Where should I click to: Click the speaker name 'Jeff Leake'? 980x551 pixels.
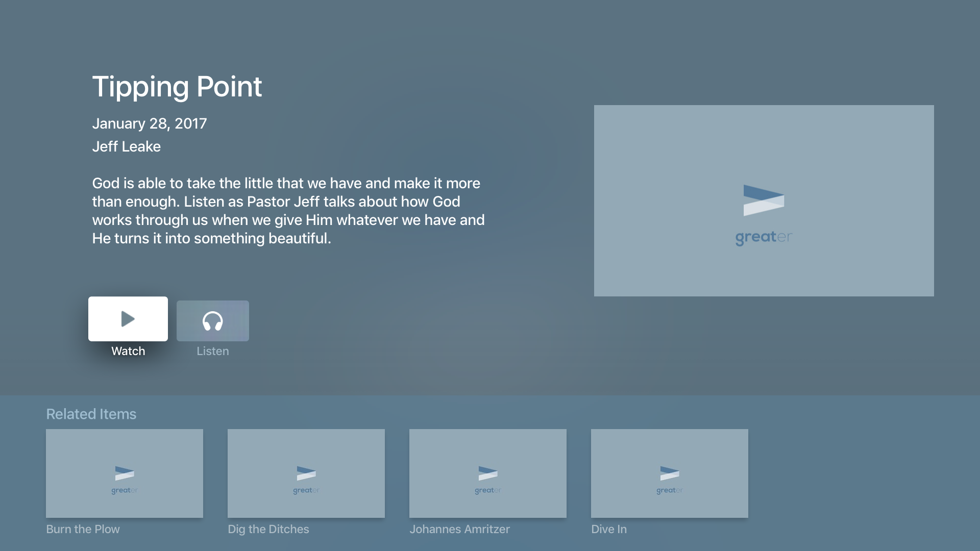(127, 146)
